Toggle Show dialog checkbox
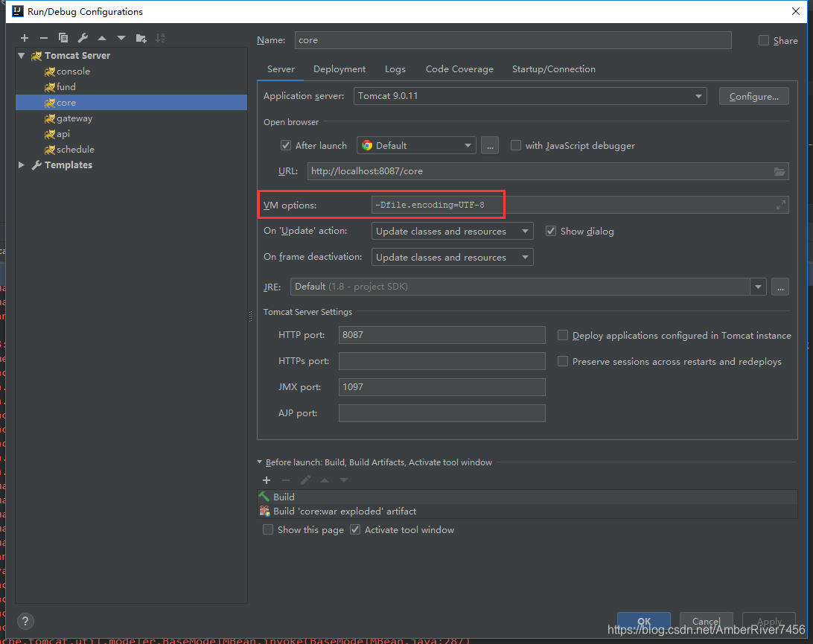 [551, 232]
